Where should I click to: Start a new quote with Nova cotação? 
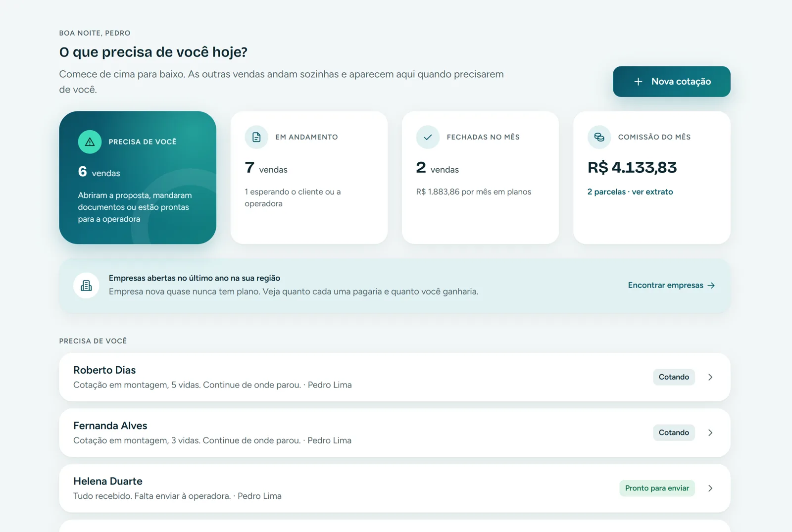pos(672,82)
